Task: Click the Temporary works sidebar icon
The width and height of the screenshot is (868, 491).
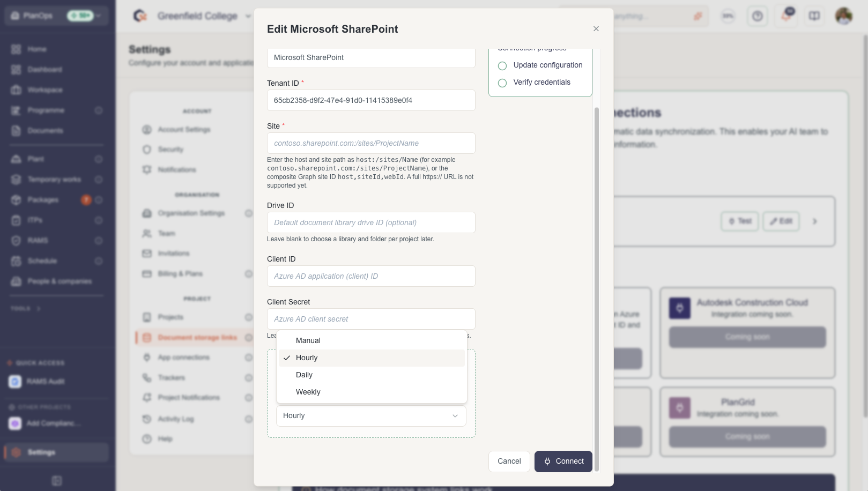Action: click(x=16, y=180)
